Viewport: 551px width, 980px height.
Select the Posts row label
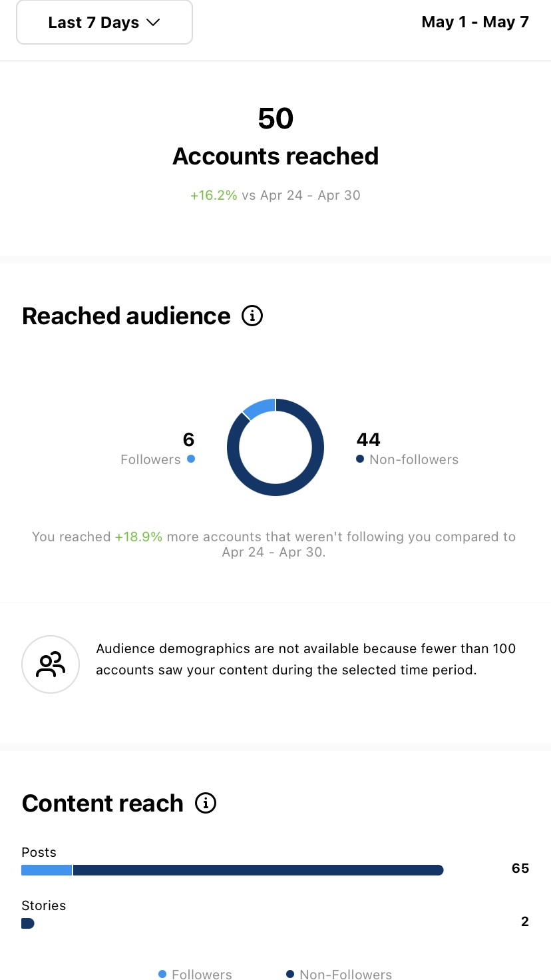pos(39,852)
